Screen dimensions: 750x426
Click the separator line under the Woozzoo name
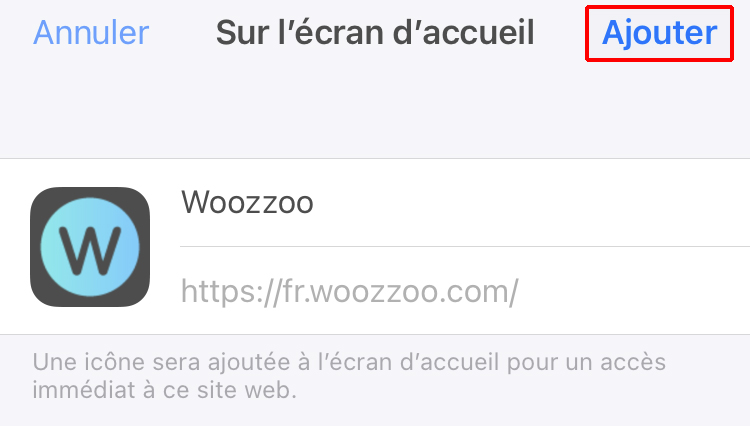pyautogui.click(x=465, y=246)
